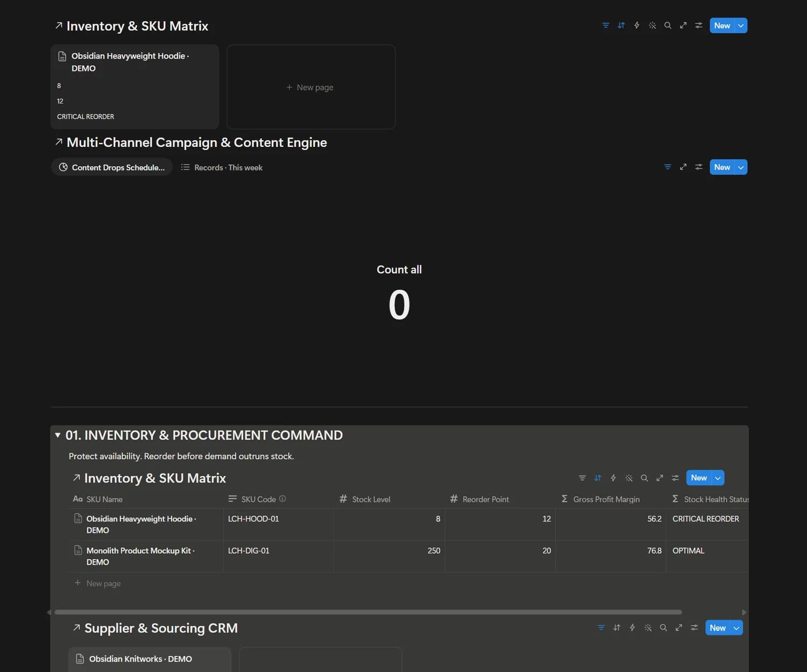The height and width of the screenshot is (672, 807).
Task: Click stock level cell showing 250
Action: pos(390,556)
